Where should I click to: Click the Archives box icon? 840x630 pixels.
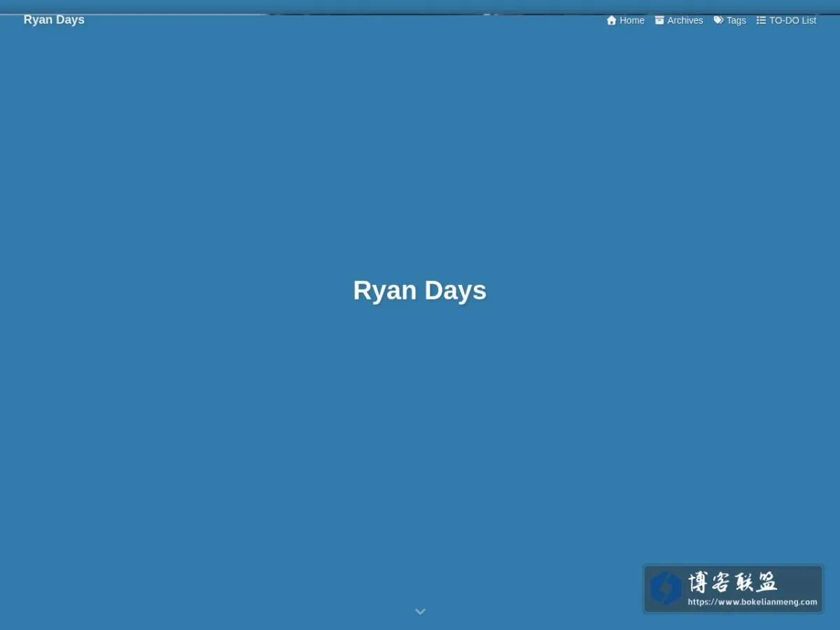tap(659, 20)
